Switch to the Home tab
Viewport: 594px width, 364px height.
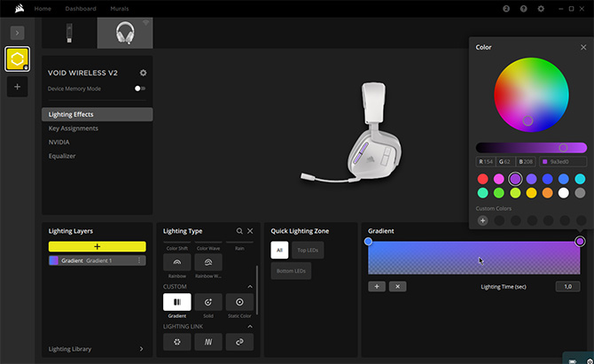pyautogui.click(x=43, y=8)
